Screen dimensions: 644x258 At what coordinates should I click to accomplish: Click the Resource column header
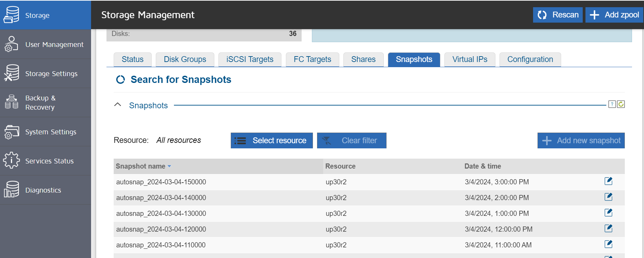[340, 166]
